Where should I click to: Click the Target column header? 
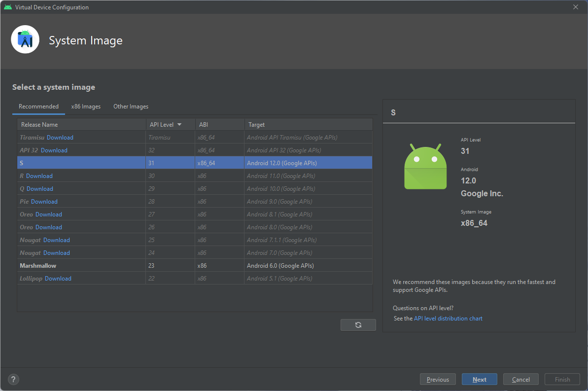[x=309, y=125]
